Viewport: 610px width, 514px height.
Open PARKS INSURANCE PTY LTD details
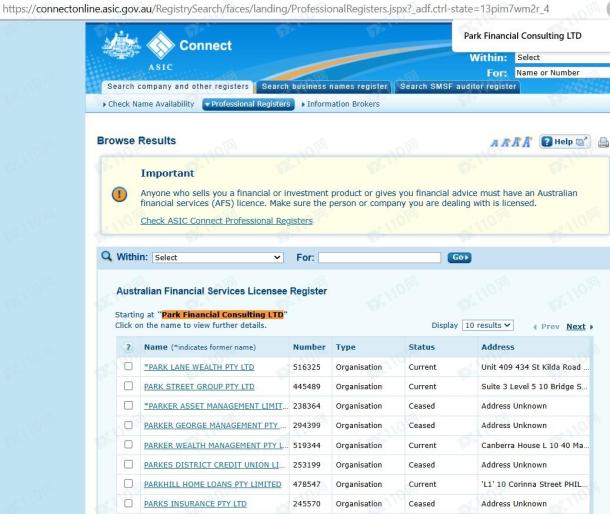pos(195,504)
